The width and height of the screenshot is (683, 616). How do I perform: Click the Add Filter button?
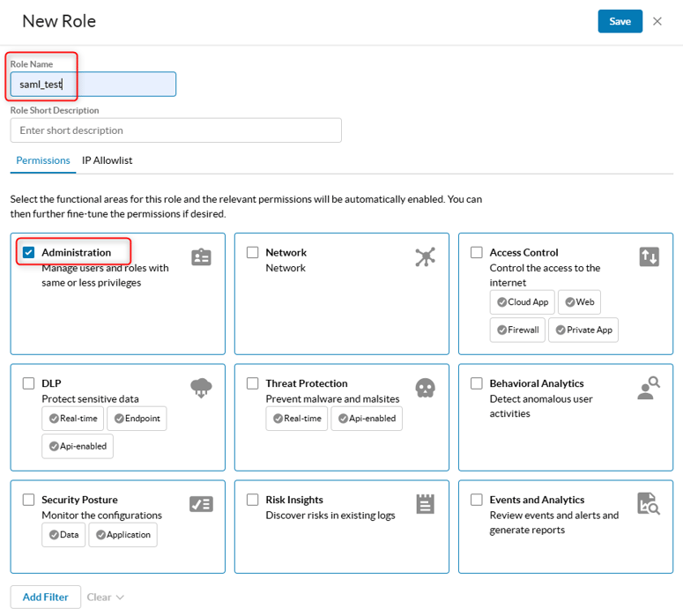46,597
